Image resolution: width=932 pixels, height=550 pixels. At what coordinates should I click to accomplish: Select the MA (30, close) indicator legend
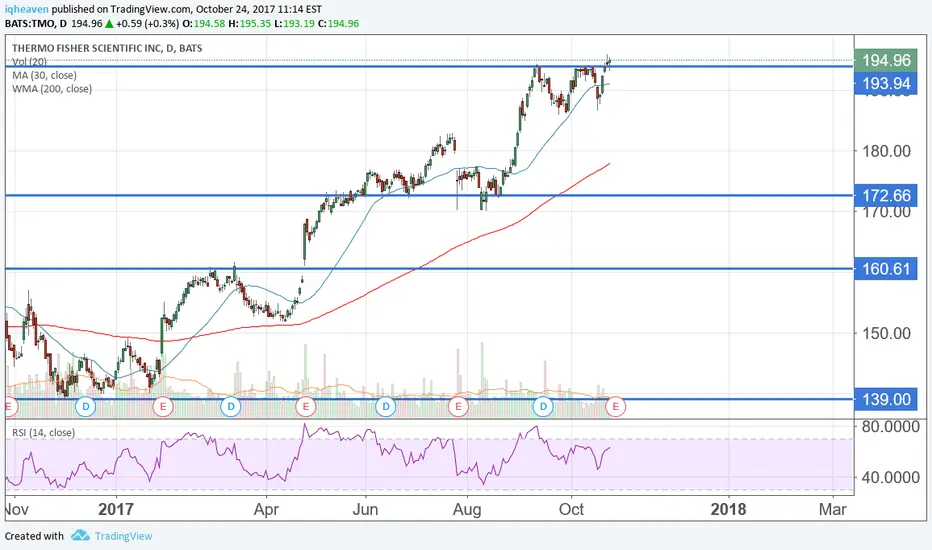45,76
